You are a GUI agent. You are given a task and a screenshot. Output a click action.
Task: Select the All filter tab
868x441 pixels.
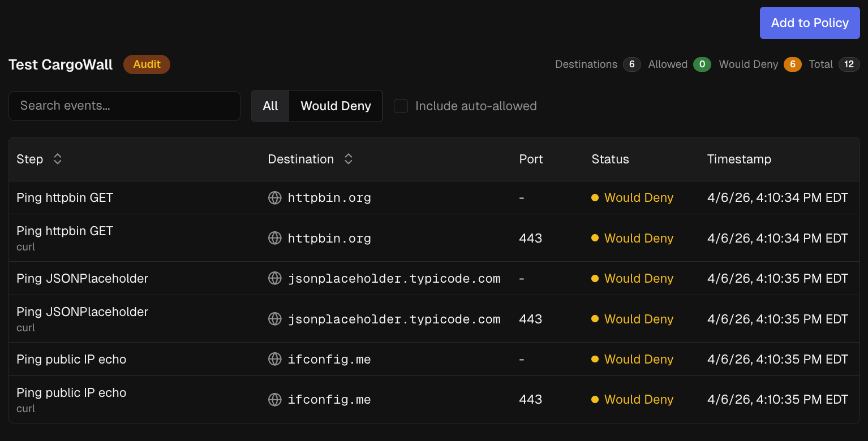(x=270, y=106)
